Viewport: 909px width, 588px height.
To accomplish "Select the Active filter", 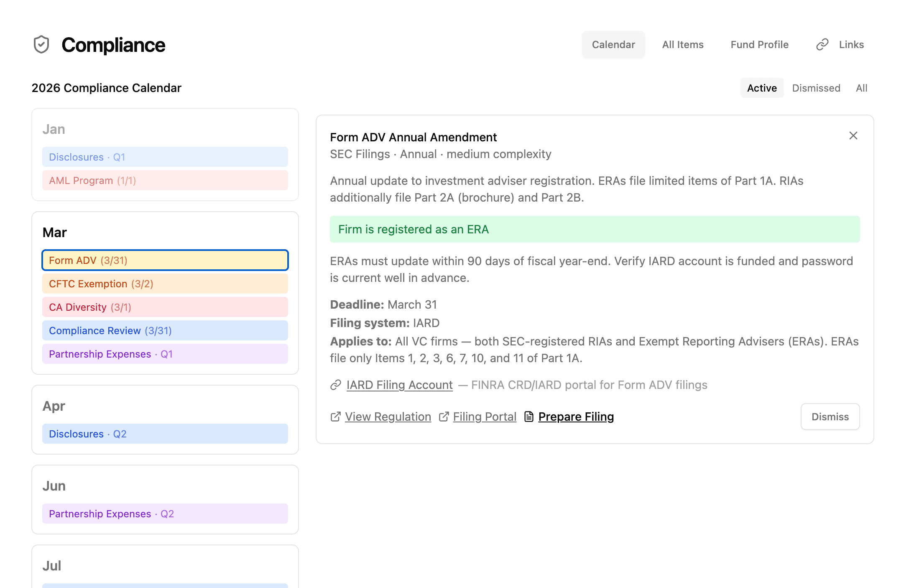I will tap(762, 88).
